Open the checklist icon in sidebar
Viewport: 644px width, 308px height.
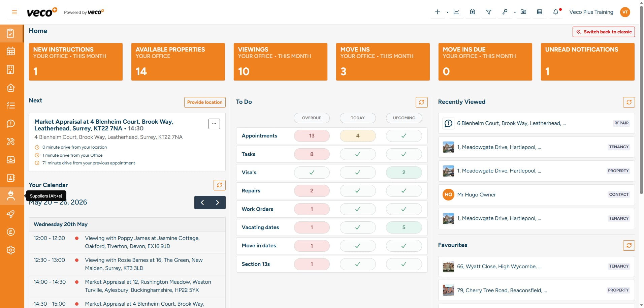point(11,105)
